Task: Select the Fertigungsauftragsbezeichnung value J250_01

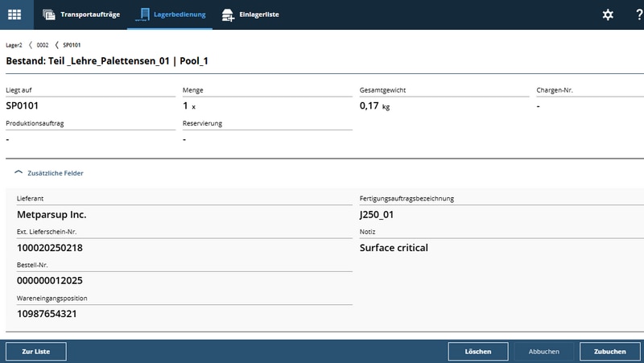Action: (x=376, y=215)
